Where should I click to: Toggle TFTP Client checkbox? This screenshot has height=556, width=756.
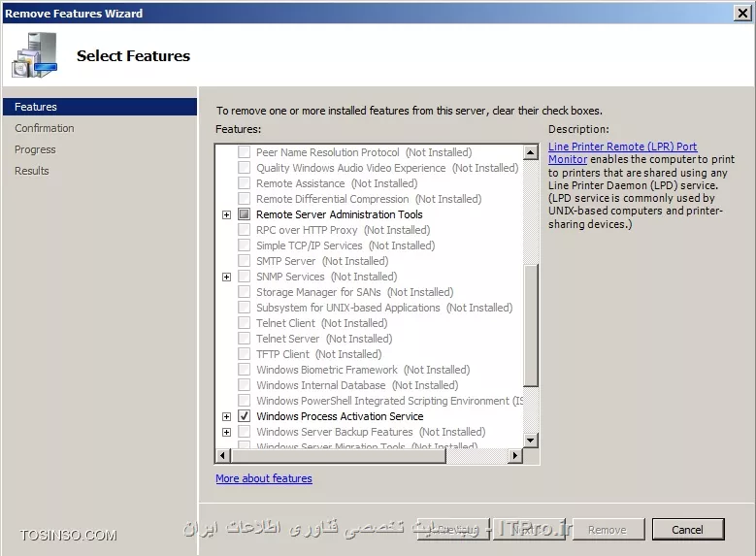coord(244,354)
